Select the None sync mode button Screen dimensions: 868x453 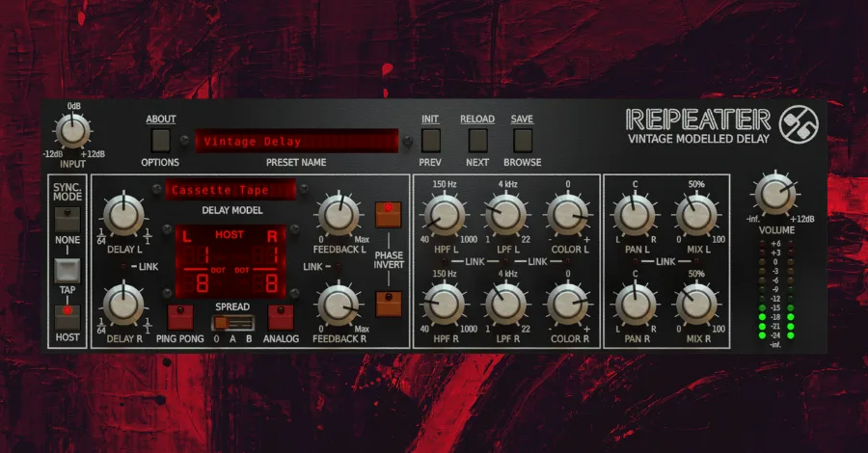pyautogui.click(x=68, y=220)
